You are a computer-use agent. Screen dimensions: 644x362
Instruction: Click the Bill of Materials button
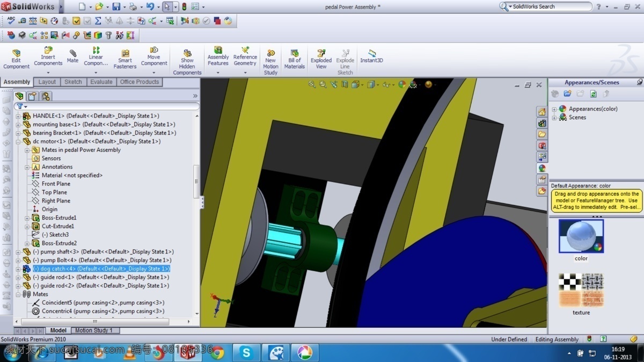295,59
